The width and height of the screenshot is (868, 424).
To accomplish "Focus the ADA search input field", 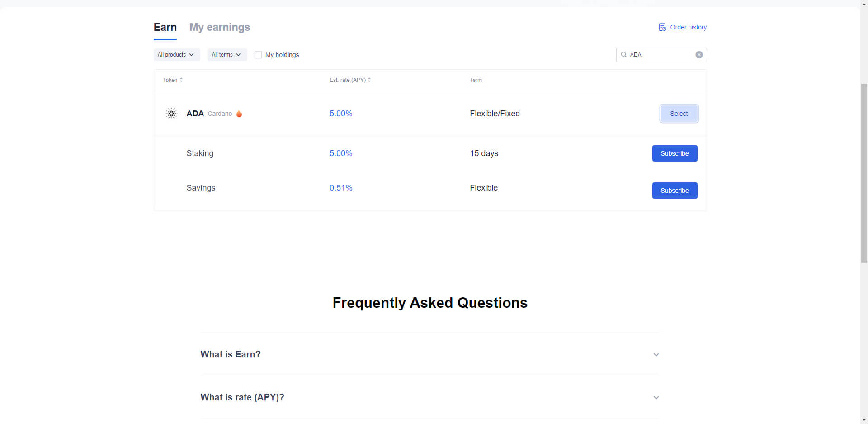I will tap(661, 55).
